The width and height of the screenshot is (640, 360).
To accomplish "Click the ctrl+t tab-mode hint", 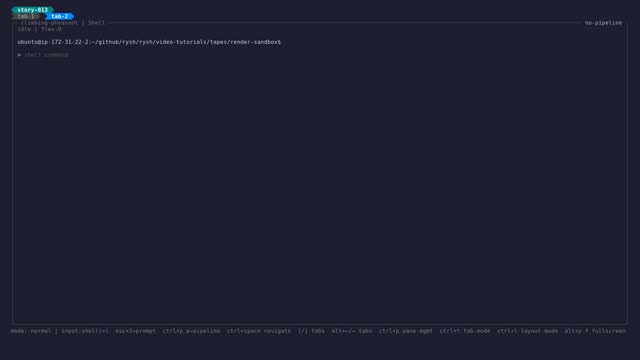I will coord(465,331).
